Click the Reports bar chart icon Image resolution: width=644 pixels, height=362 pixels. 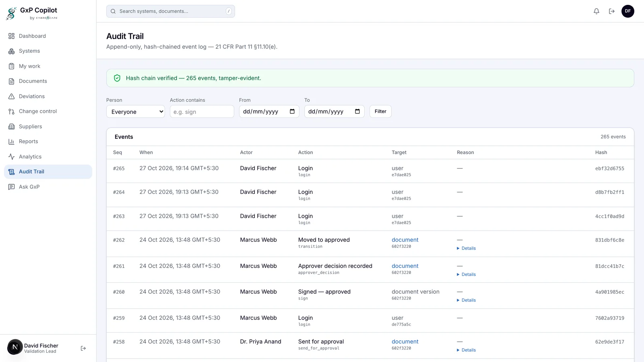11,142
